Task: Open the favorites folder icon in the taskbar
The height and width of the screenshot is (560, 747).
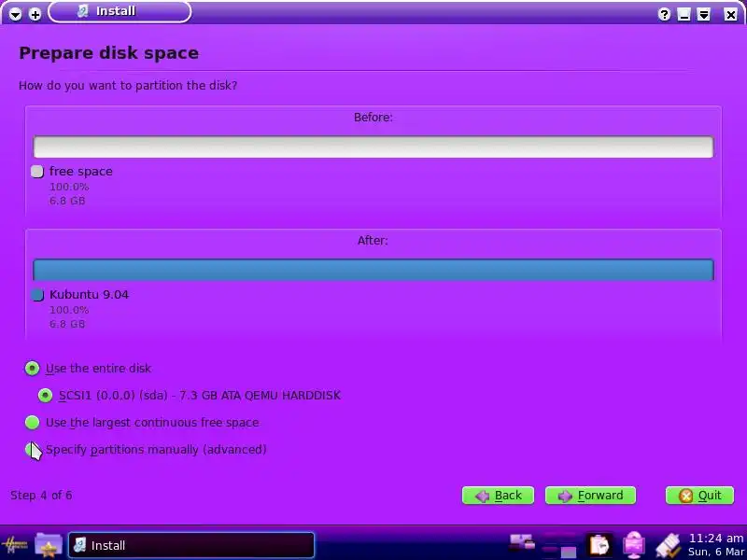Action: (49, 545)
